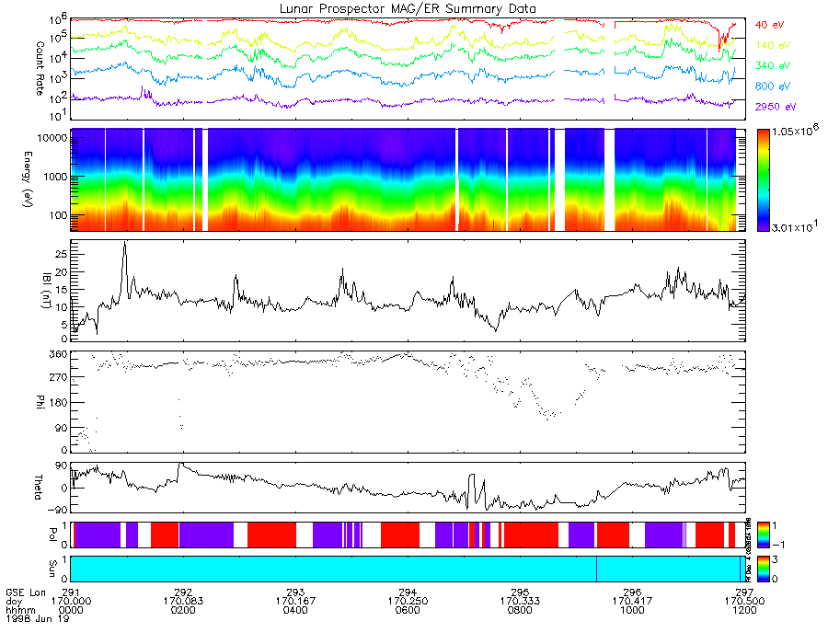Click the '0000' time tick
This screenshot has width=828, height=644.
71,610
